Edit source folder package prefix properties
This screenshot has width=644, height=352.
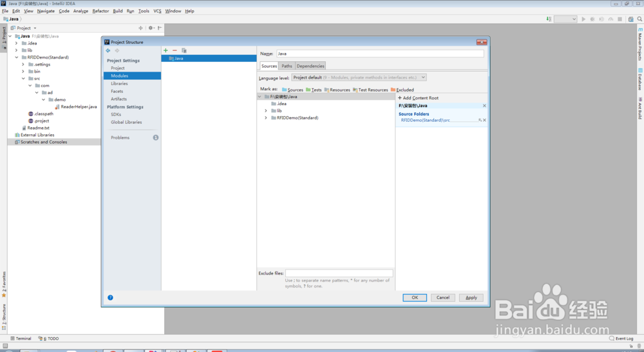point(480,120)
